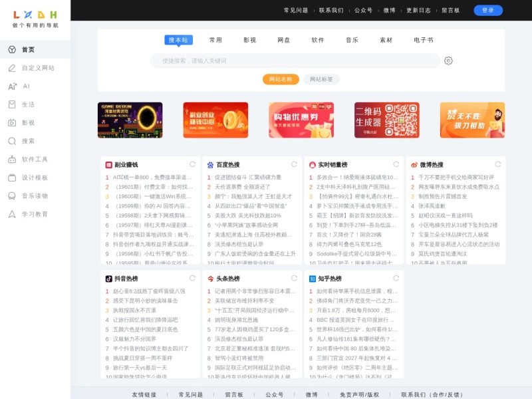The width and height of the screenshot is (532, 399).
Task: Open the AI category icon
Action: click(x=12, y=86)
